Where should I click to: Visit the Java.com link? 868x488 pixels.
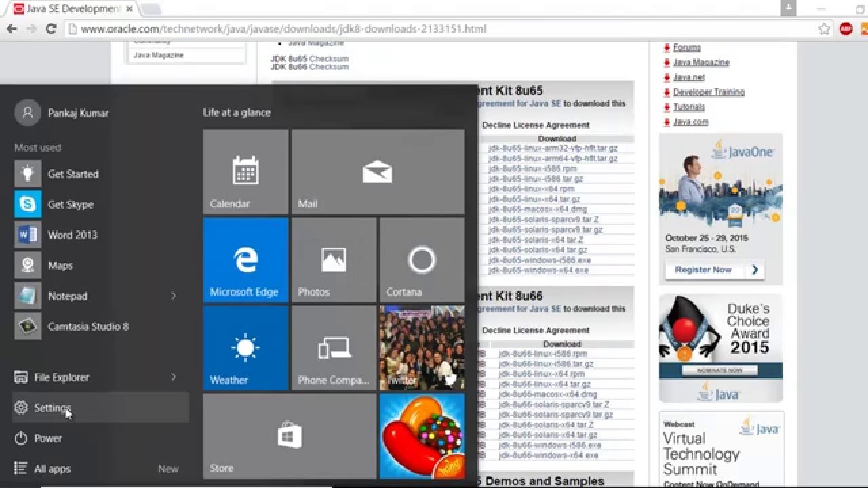690,122
